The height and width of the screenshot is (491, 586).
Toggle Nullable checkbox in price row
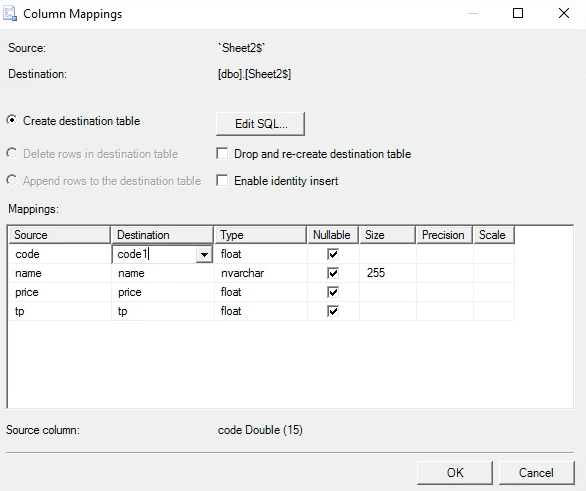[x=333, y=292]
